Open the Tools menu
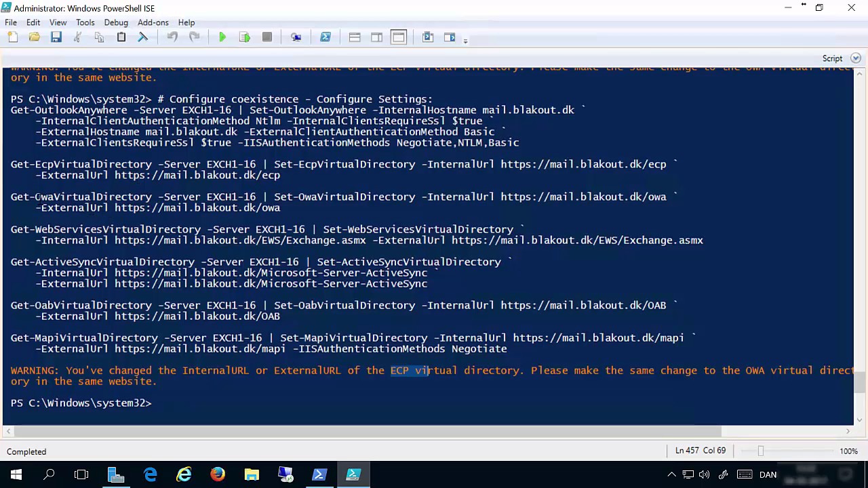 pyautogui.click(x=85, y=22)
